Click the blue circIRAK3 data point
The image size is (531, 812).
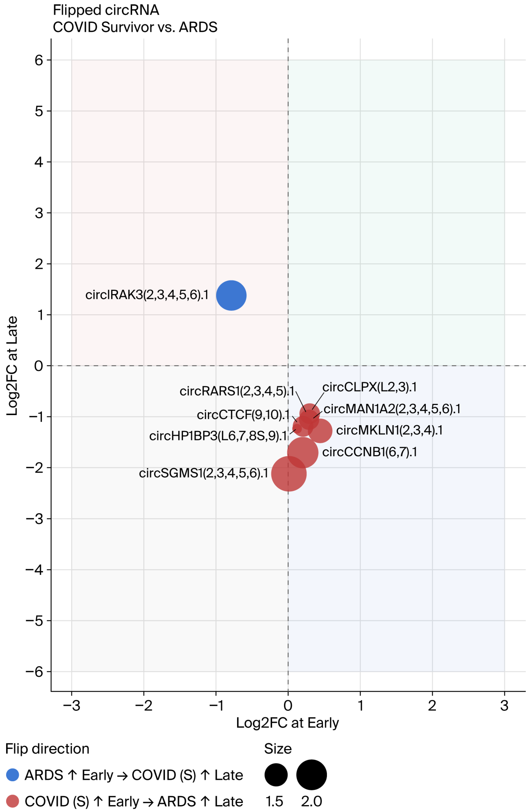231,295
